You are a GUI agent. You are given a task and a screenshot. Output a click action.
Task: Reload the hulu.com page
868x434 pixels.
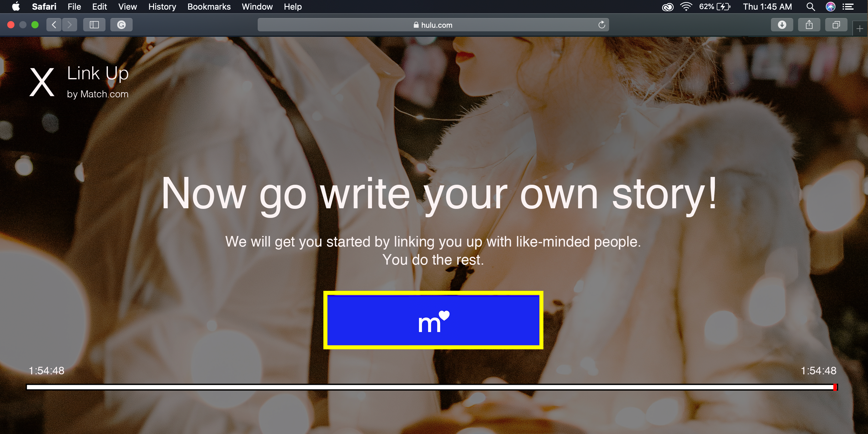(x=602, y=25)
